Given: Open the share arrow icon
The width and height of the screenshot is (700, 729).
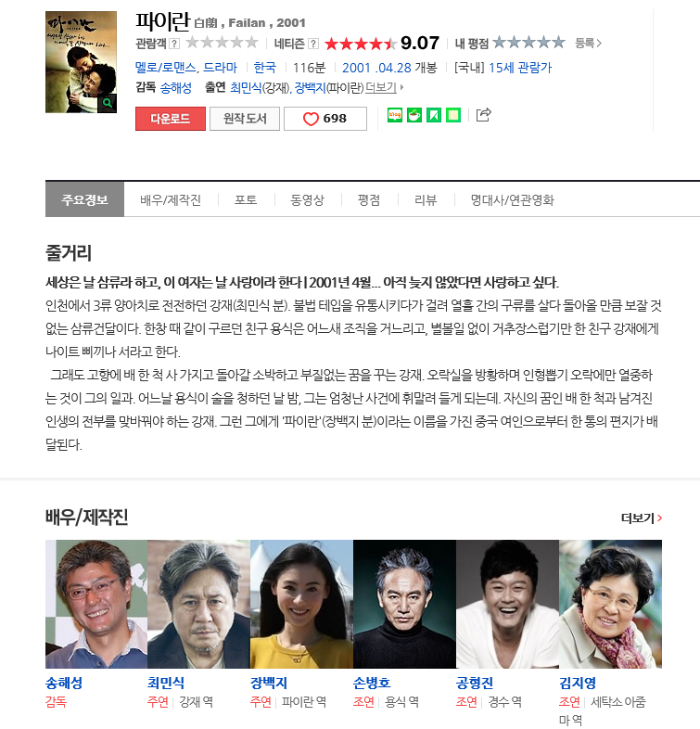Looking at the screenshot, I should [483, 115].
